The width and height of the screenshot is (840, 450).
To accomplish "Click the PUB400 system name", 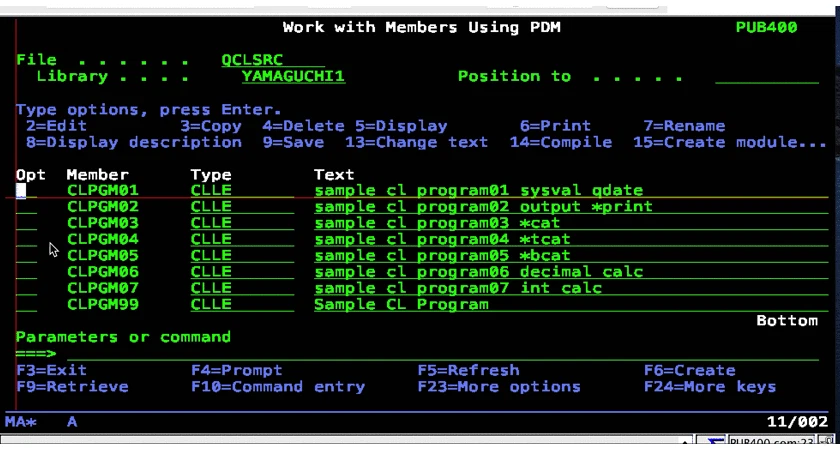I will tap(766, 27).
